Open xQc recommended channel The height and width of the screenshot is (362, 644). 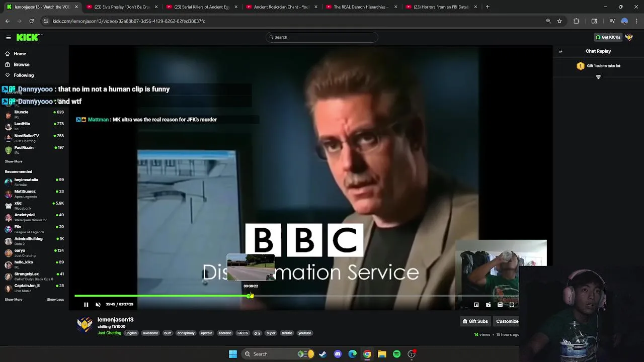point(34,205)
